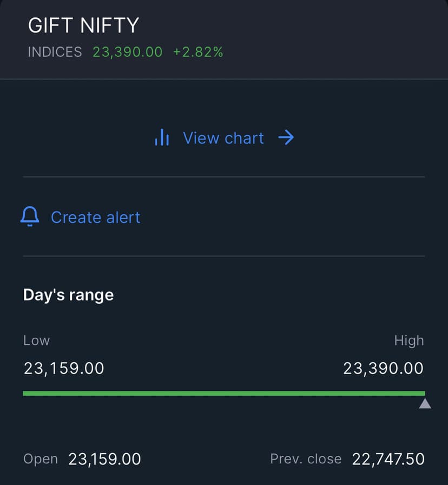Click the bell icon for alerts
This screenshot has width=448, height=485.
click(x=30, y=217)
